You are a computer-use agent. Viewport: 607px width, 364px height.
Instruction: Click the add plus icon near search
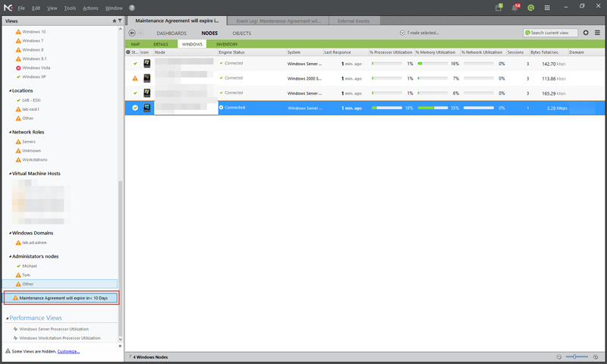tap(586, 33)
